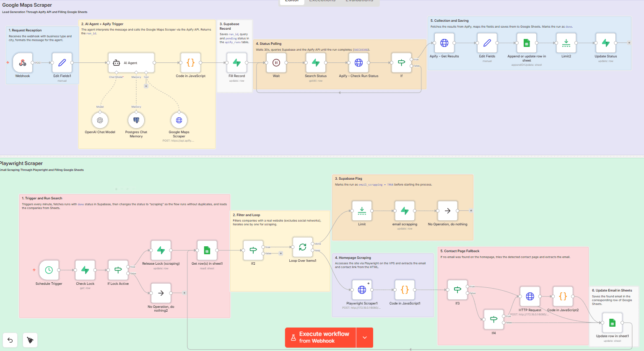Open the Code in JavaScript node
The image size is (644, 351).
coord(190,63)
